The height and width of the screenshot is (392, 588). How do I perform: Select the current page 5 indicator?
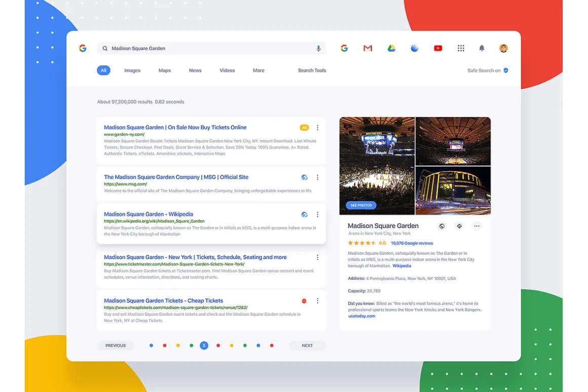(204, 345)
